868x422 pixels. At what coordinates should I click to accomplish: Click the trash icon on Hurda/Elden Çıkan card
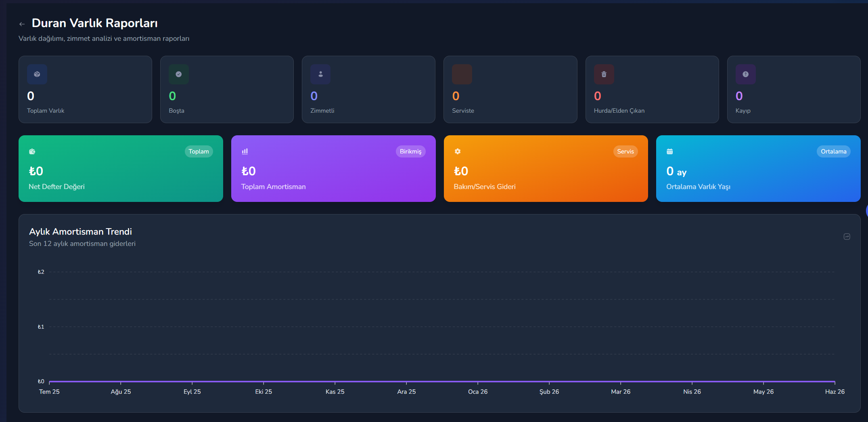(604, 74)
